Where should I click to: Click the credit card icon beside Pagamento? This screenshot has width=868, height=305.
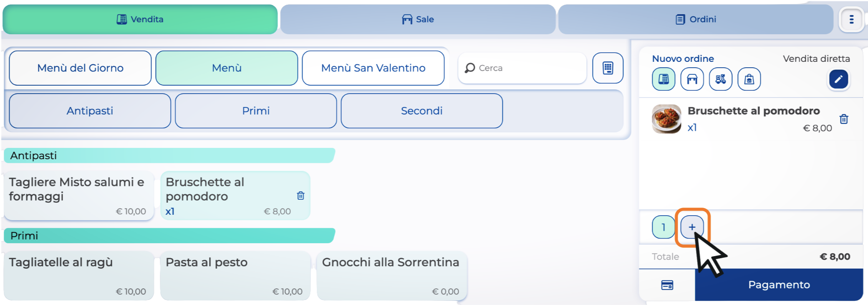click(667, 285)
